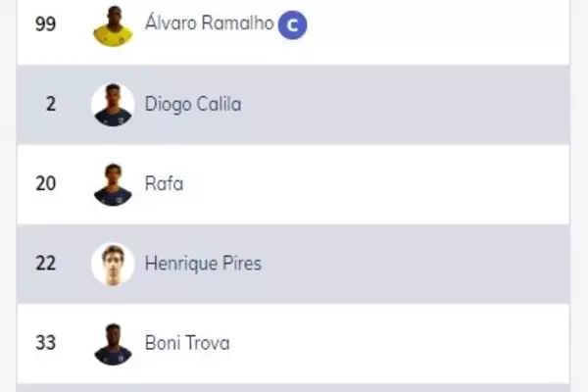Select the Boni Trova name text
The height and width of the screenshot is (392, 588).
[187, 343]
